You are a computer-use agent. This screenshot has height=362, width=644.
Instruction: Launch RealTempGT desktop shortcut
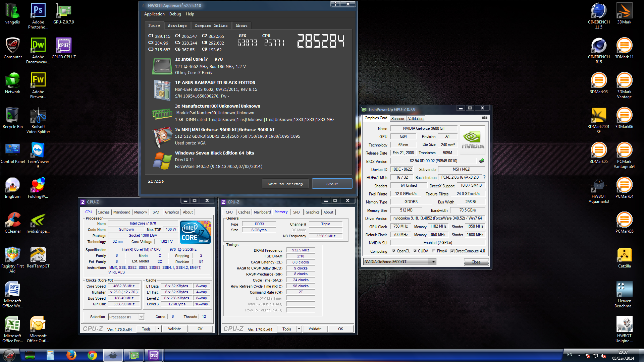38,258
